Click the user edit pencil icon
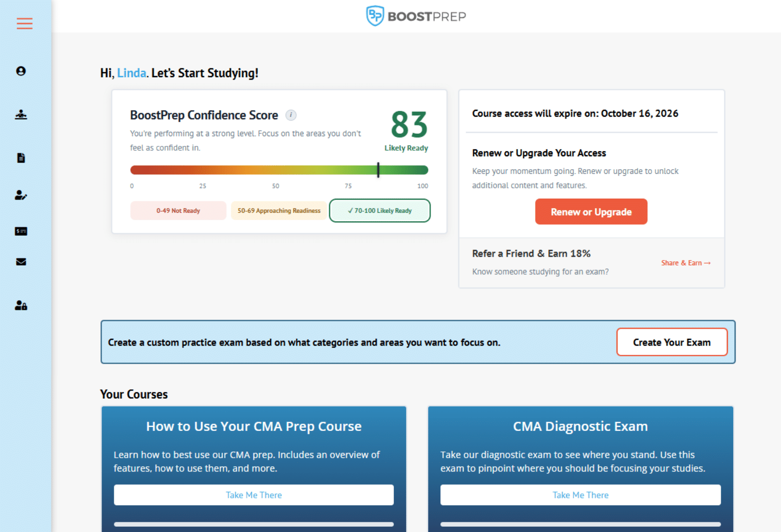 21,195
